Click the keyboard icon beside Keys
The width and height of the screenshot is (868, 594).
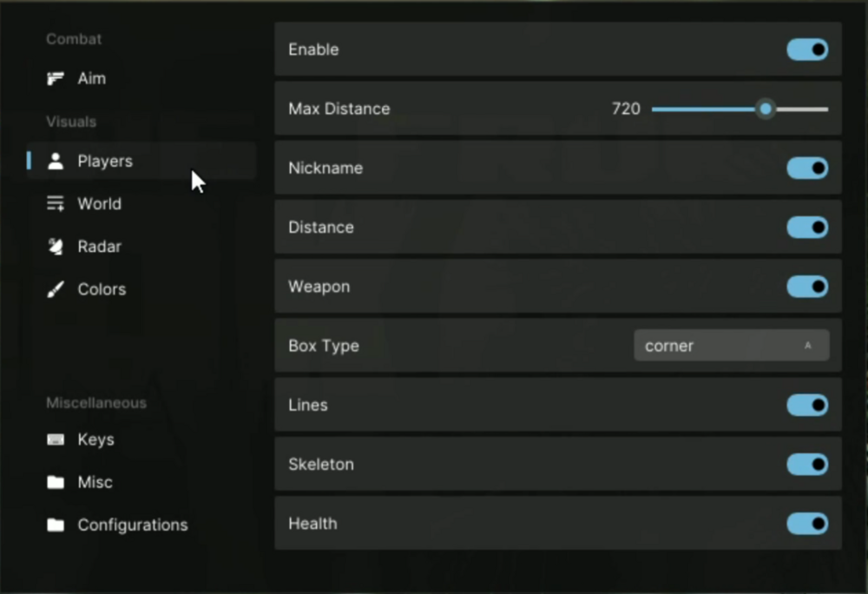pyautogui.click(x=56, y=439)
